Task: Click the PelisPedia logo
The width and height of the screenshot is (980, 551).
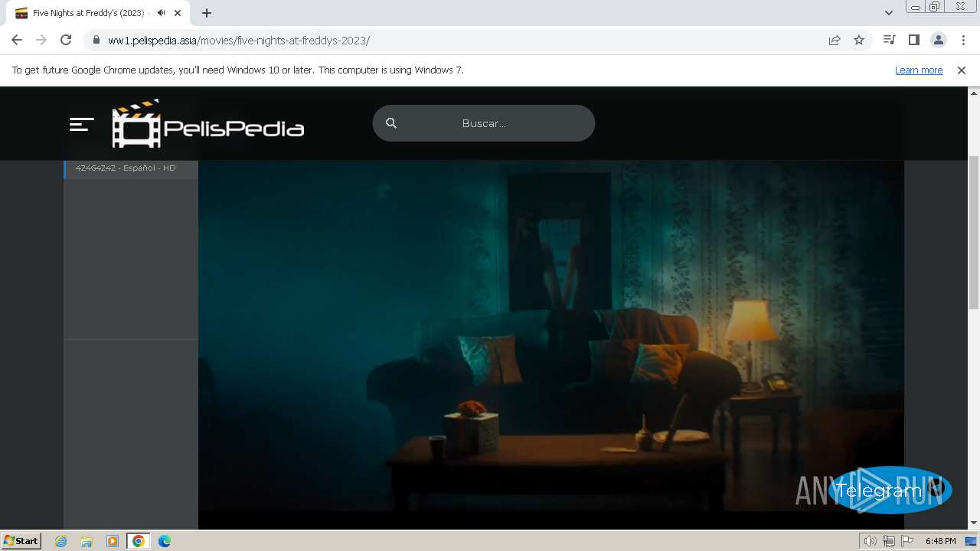Action: 208,123
